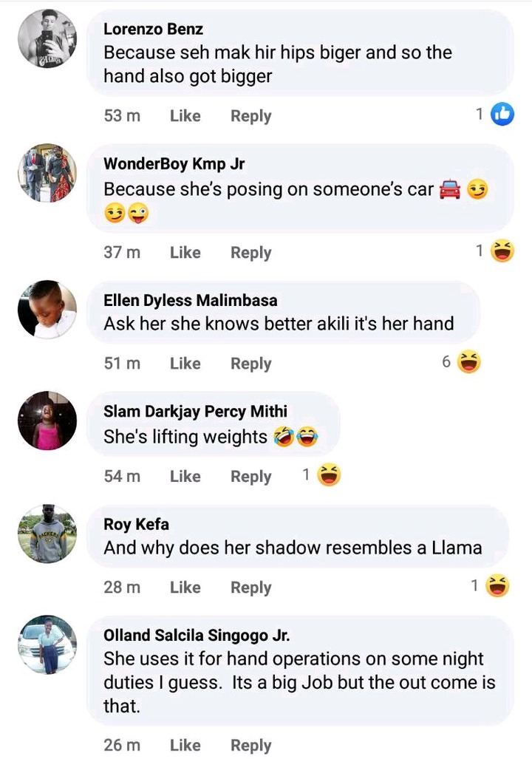Open the name link Slam Darkjay Percy Mithi
Viewport: 532px width, 759px height.
(195, 412)
